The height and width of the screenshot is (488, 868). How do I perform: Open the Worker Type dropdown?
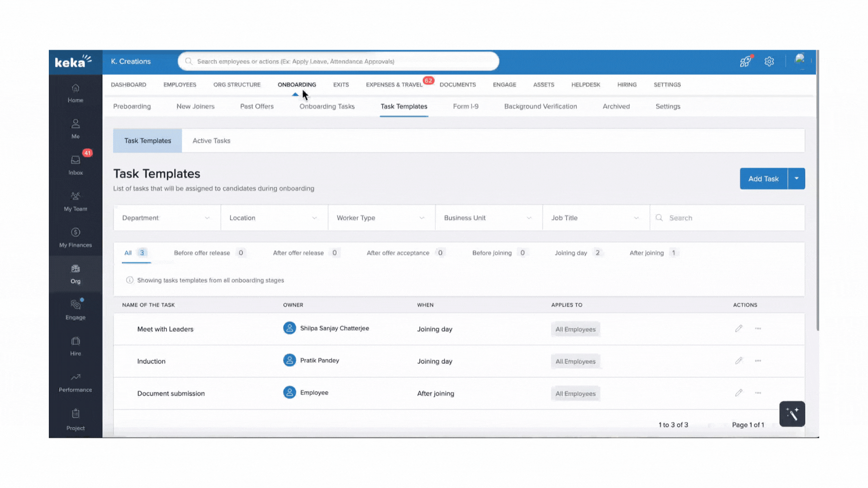[381, 218]
